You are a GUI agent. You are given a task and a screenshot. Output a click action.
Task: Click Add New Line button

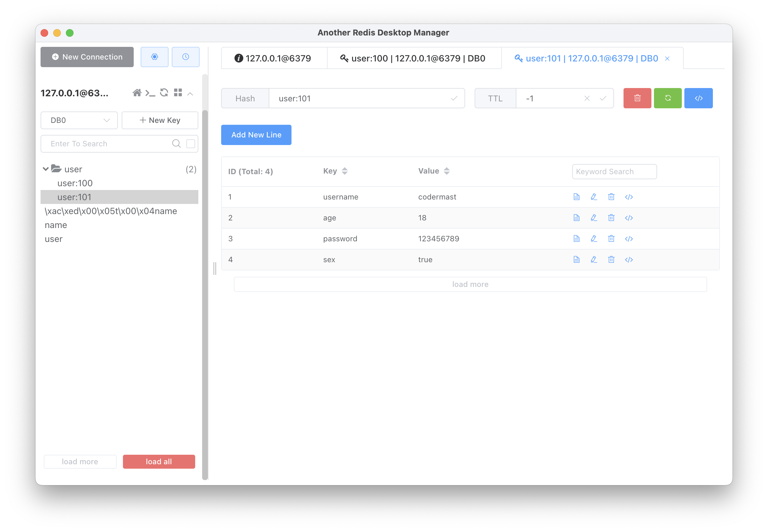pyautogui.click(x=256, y=135)
